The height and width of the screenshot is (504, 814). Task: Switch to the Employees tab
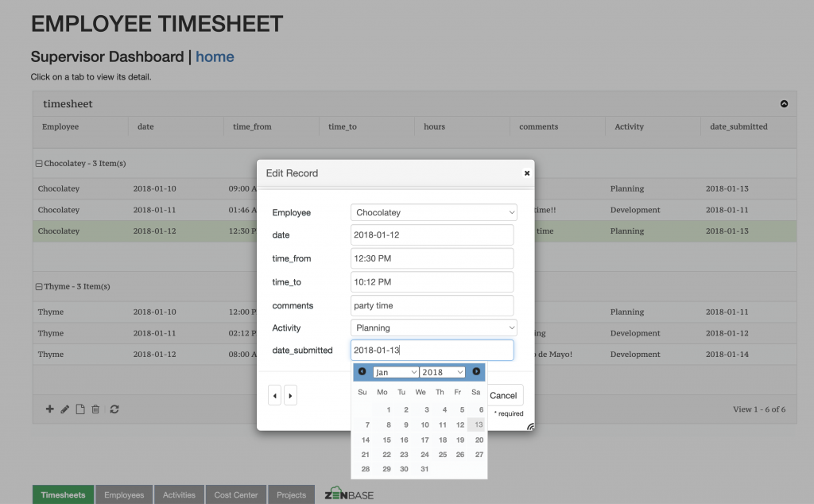(124, 494)
